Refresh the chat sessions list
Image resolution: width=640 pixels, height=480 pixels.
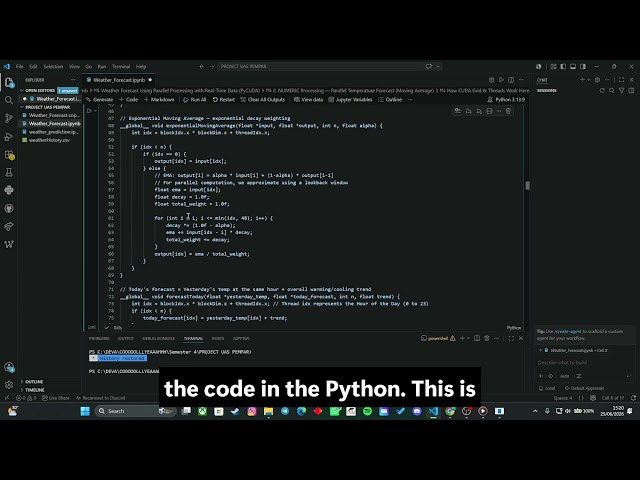pyautogui.click(x=602, y=91)
